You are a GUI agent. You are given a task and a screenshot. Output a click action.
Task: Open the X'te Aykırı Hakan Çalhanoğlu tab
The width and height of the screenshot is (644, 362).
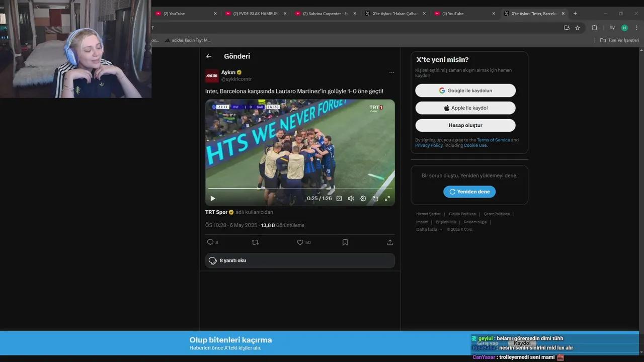(395, 14)
